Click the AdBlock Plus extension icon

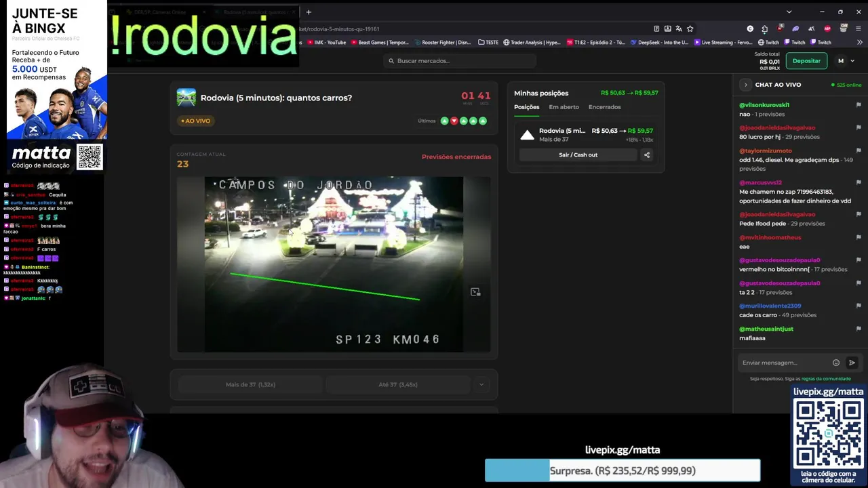(827, 28)
